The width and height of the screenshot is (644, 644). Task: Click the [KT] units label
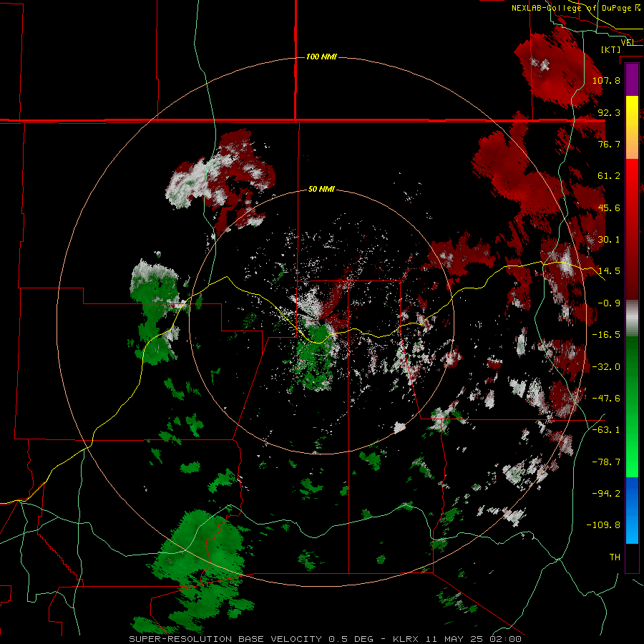click(611, 49)
